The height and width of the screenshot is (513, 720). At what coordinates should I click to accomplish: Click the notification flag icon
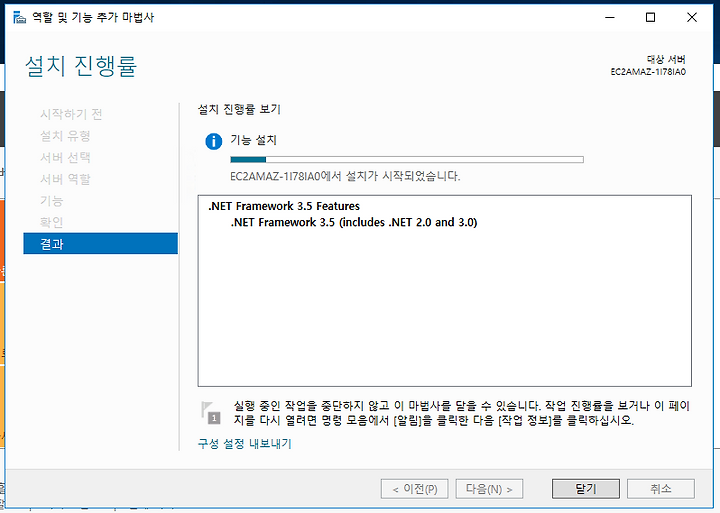pyautogui.click(x=211, y=412)
